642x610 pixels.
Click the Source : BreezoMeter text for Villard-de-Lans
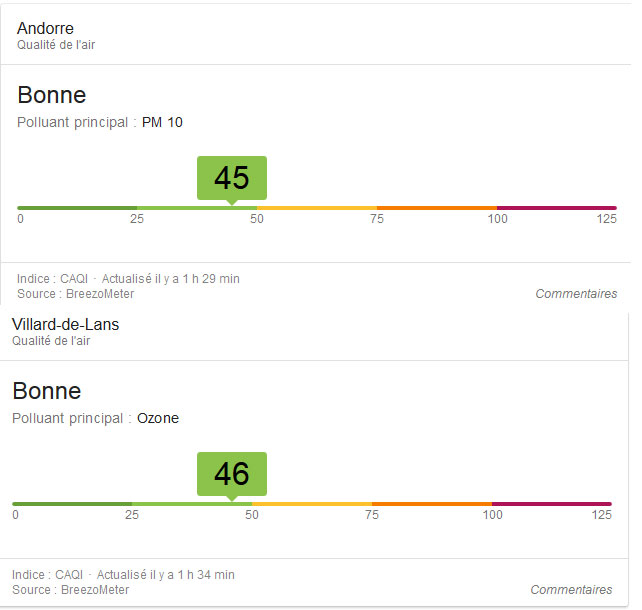point(70,590)
